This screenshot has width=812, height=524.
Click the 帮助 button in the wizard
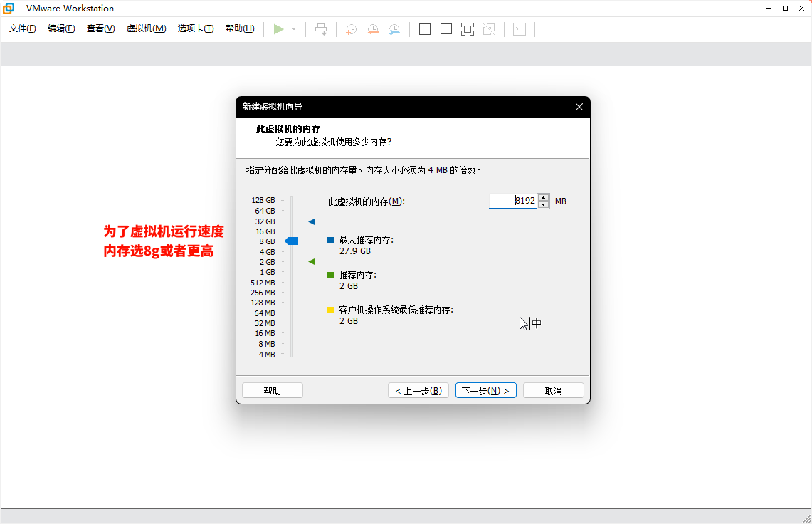click(273, 390)
